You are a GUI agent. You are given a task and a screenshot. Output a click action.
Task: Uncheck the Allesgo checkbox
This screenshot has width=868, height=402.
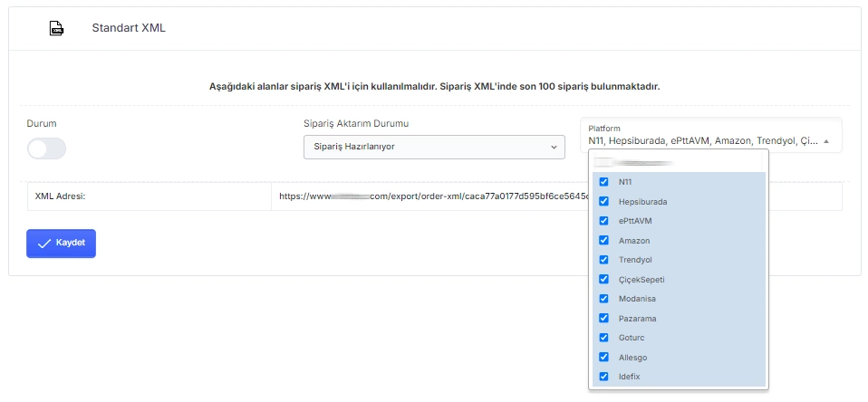coord(604,358)
